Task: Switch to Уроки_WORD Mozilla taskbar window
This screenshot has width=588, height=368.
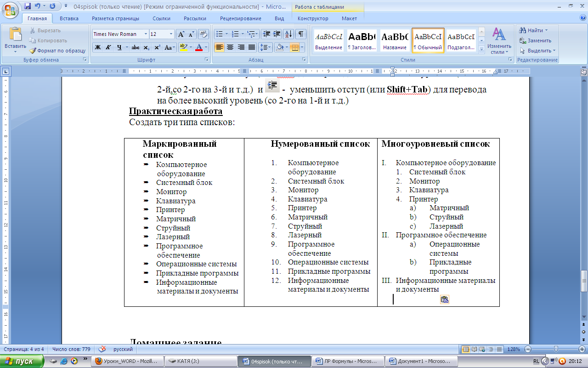Action: (127, 361)
